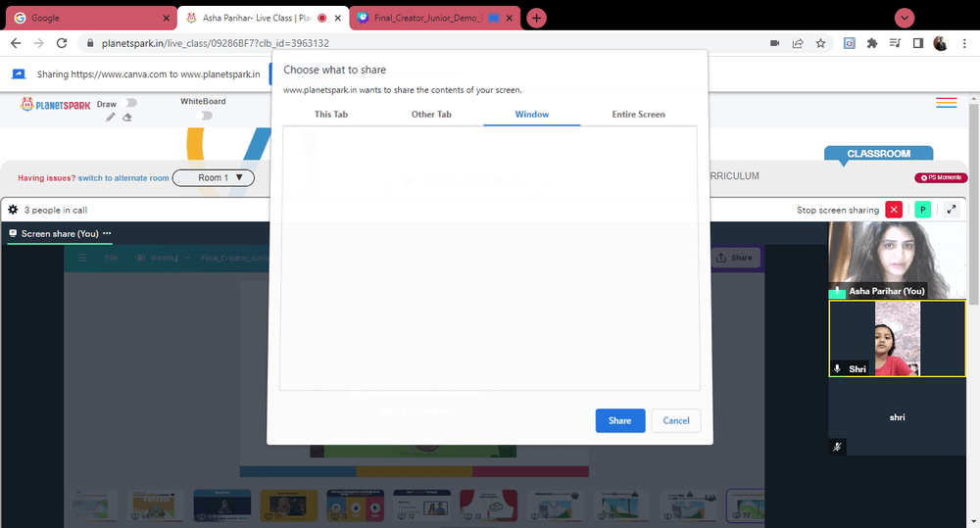Screen dimensions: 980x528
Task: Expand call to fullscreen
Action: [x=952, y=210]
